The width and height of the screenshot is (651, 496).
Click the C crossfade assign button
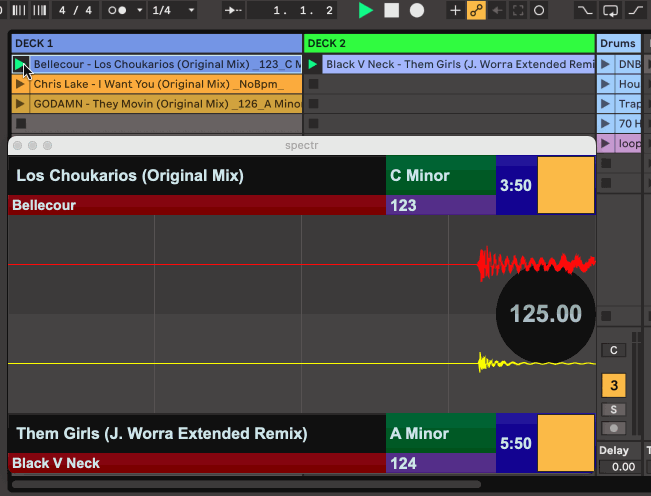pos(613,350)
